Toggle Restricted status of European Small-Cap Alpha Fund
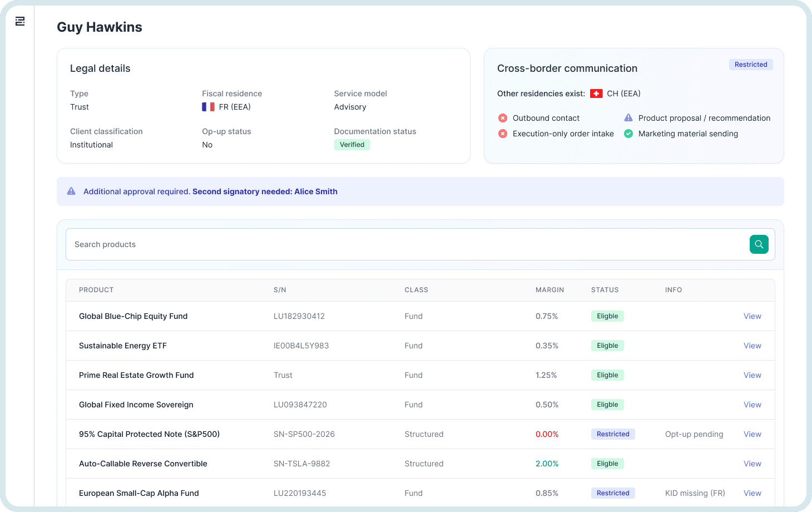The height and width of the screenshot is (512, 812). pyautogui.click(x=613, y=493)
